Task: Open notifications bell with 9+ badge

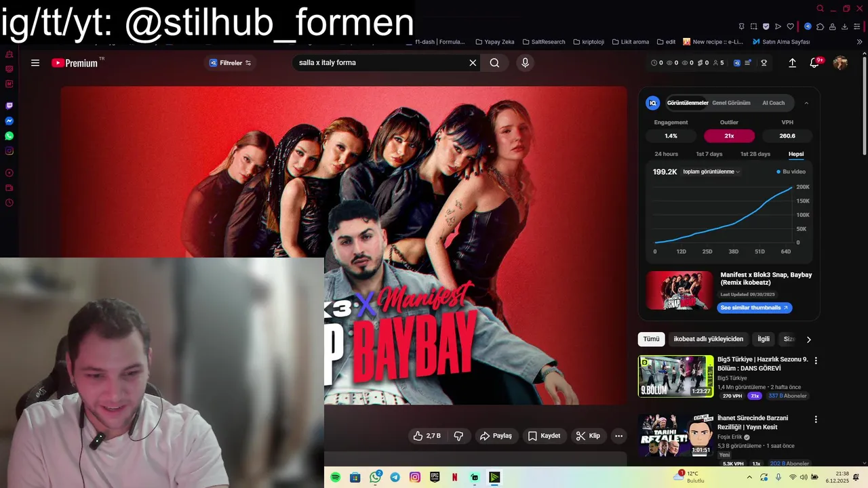Action: 816,63
